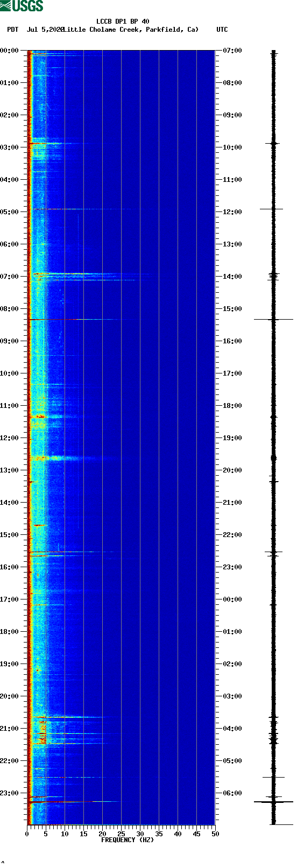Click the "09:00" label on the PDT axis
Screen dimensions: 297x868
9,341
